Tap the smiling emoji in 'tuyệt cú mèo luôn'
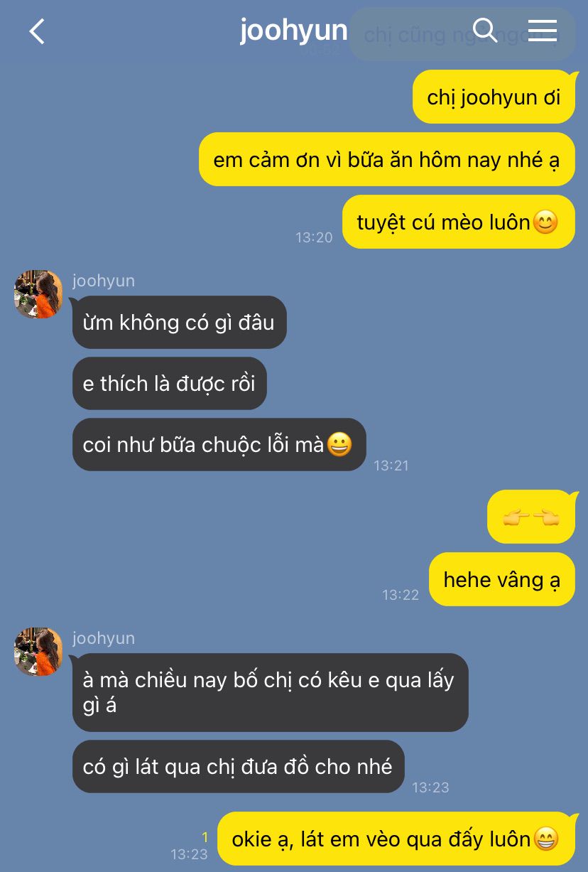The image size is (588, 872). (x=545, y=222)
